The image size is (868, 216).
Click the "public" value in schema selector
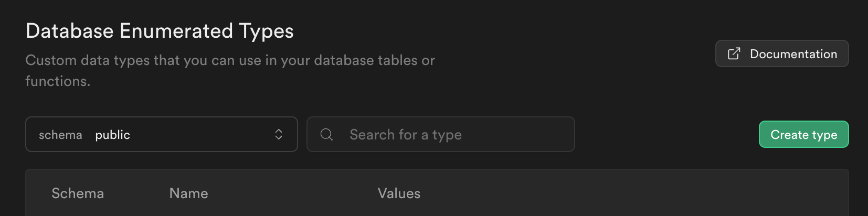(x=112, y=135)
